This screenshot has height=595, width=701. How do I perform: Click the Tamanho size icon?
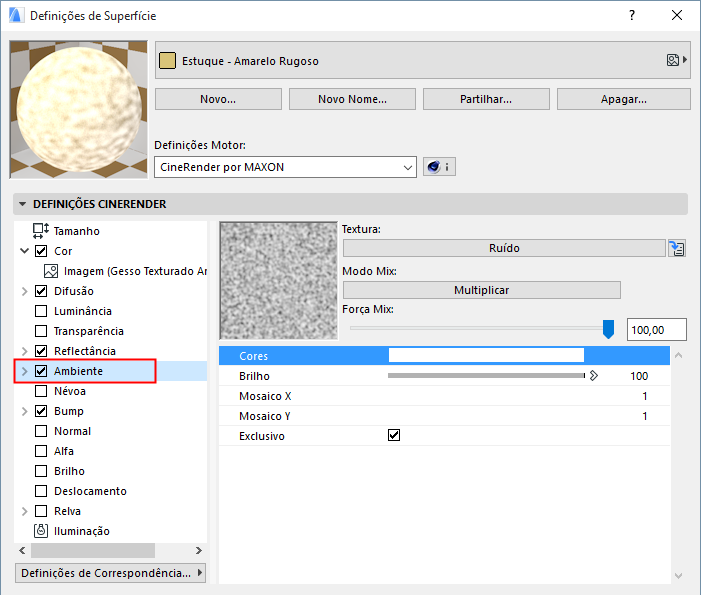(41, 231)
